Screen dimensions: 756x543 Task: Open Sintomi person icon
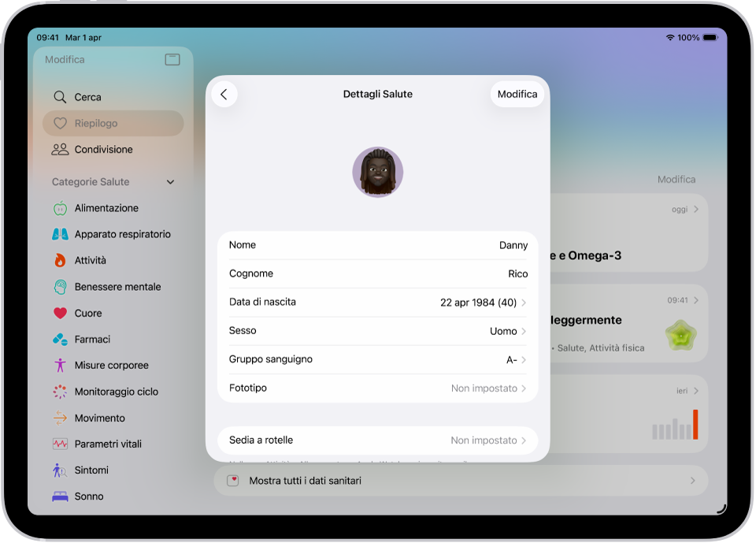[61, 470]
